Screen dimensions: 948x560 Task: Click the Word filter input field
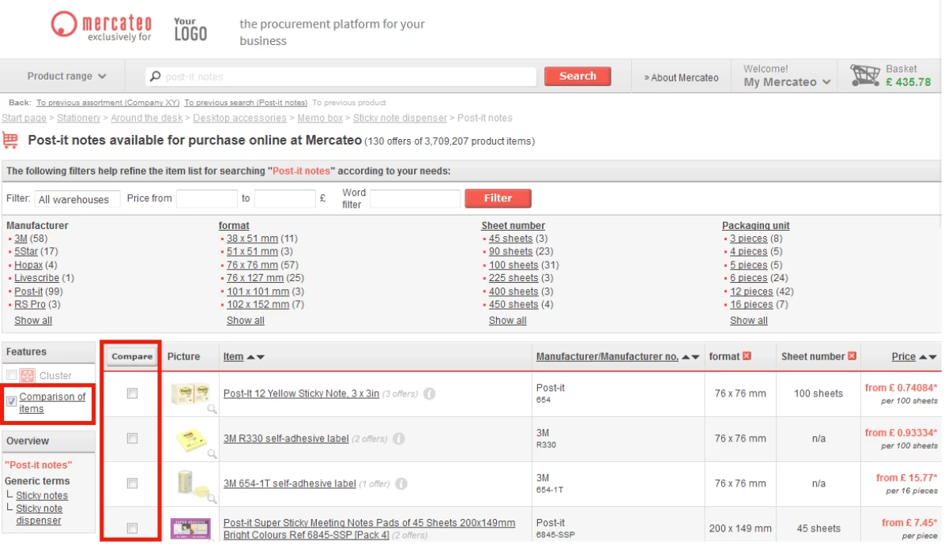click(415, 199)
